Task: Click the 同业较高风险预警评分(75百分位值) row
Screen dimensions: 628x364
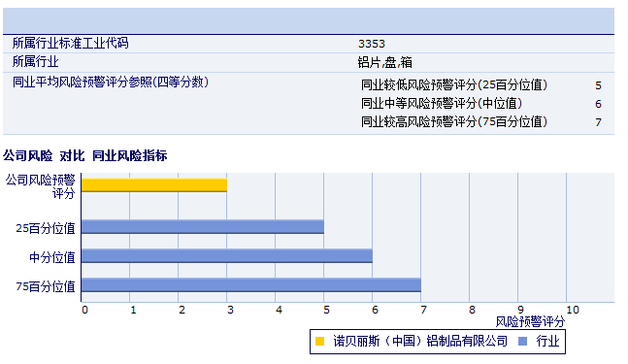Action: click(481, 121)
